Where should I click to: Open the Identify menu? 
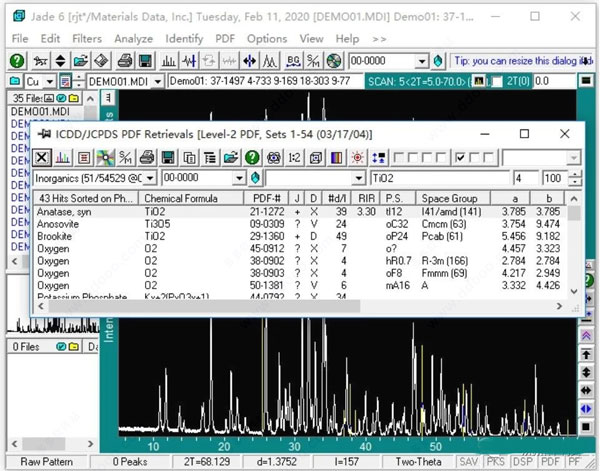click(x=184, y=39)
